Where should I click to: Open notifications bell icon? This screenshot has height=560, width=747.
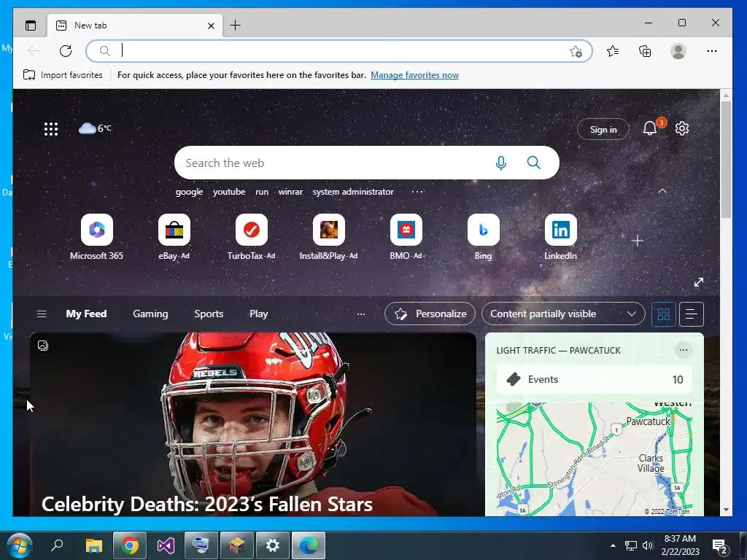pos(650,128)
